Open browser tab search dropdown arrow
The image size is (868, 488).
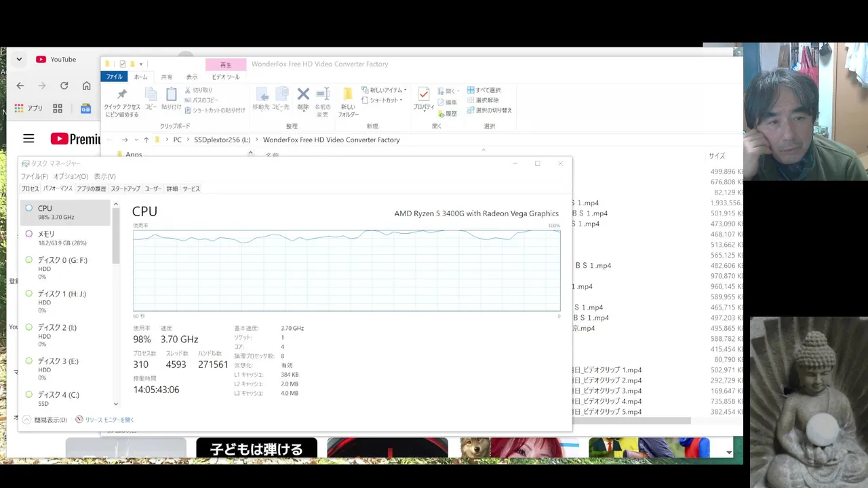click(x=19, y=60)
